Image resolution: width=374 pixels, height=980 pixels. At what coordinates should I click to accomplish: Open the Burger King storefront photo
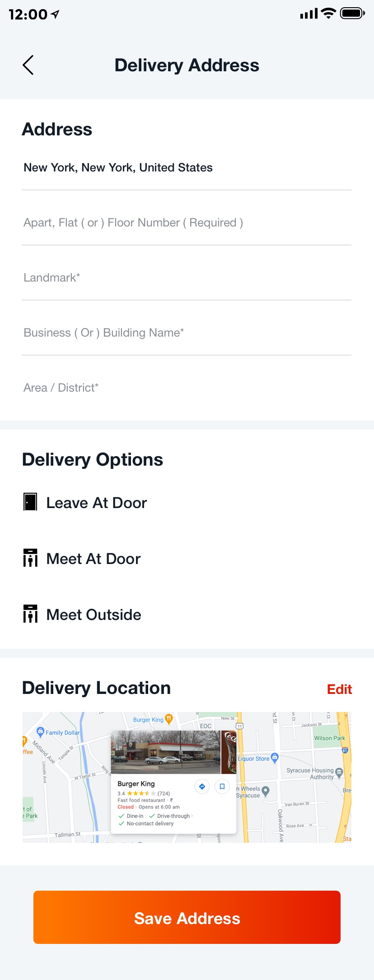(166, 752)
